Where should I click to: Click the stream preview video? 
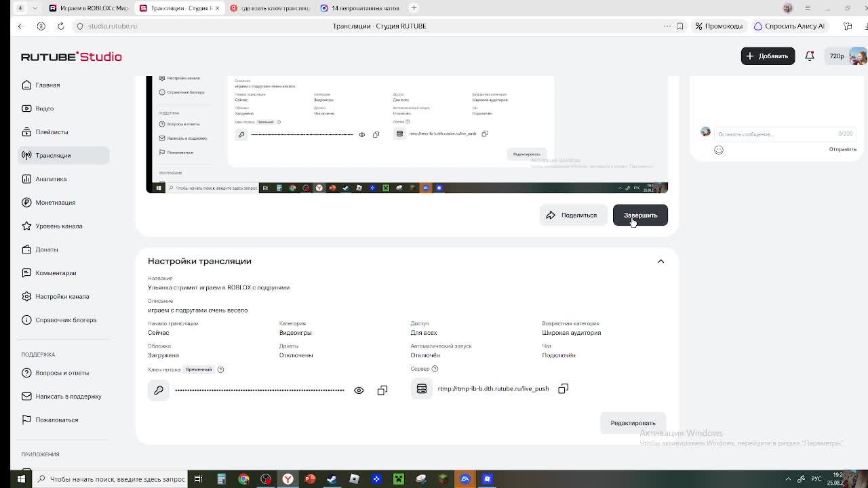407,134
